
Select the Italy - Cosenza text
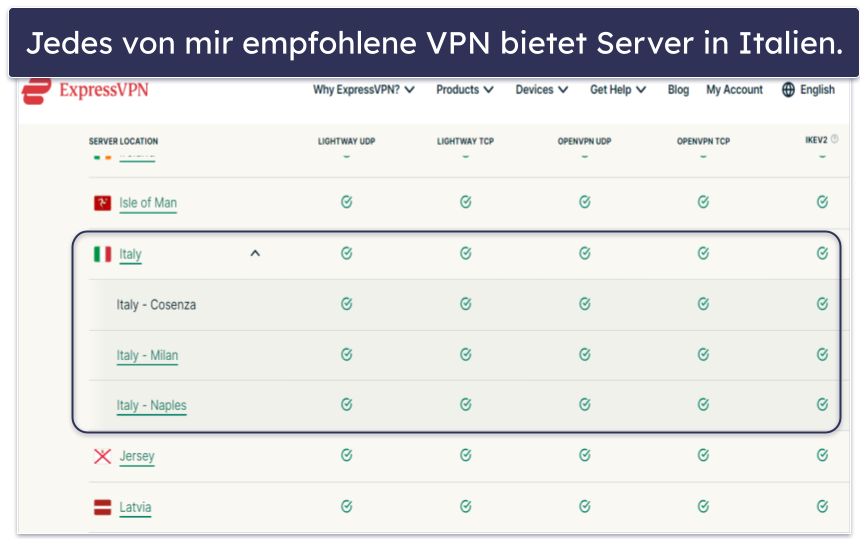156,304
